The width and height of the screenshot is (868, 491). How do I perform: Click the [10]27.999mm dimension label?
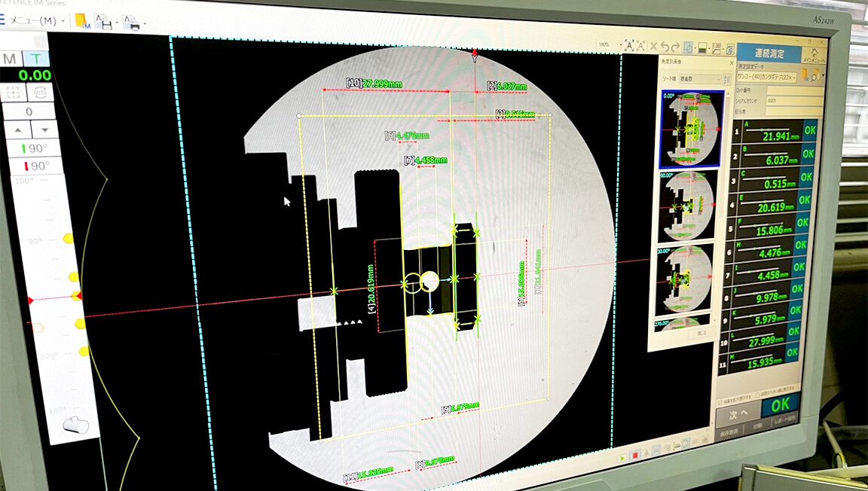tap(374, 84)
